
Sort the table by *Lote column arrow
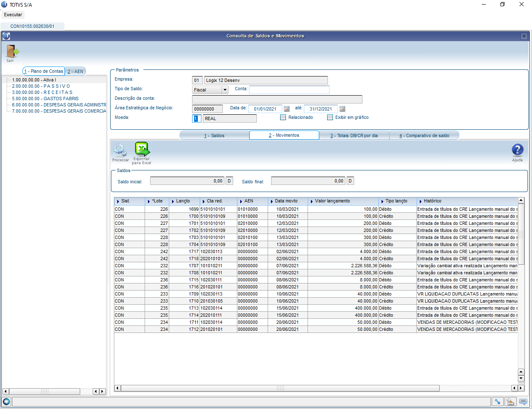coord(149,202)
